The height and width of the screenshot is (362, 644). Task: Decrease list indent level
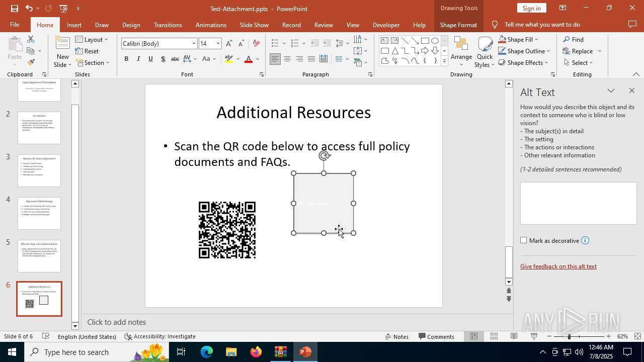315,44
